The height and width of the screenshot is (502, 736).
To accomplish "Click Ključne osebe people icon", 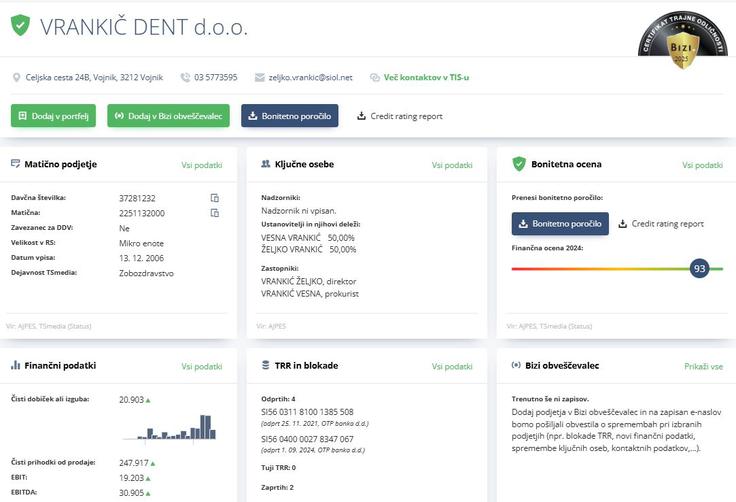I will [266, 164].
